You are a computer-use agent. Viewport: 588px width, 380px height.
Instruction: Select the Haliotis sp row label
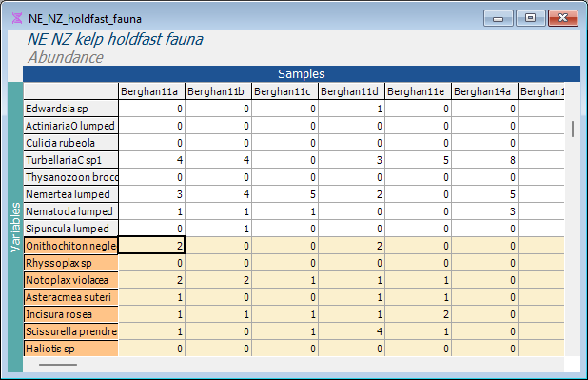tap(70, 349)
